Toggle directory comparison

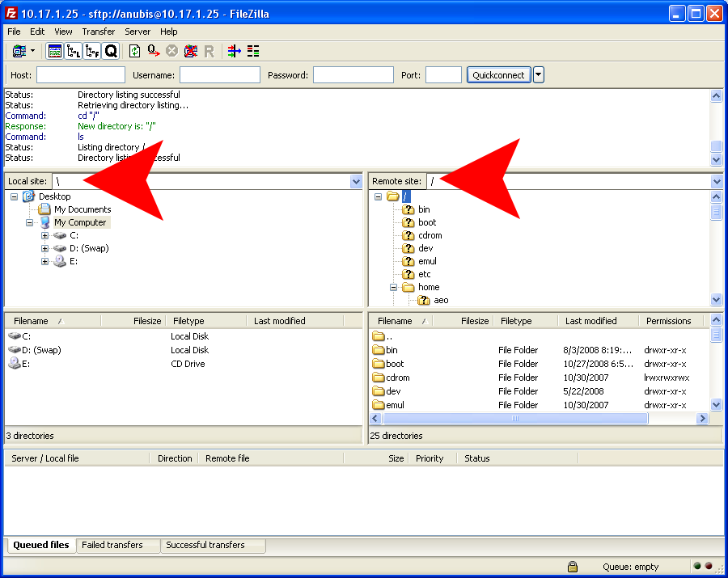[x=253, y=51]
